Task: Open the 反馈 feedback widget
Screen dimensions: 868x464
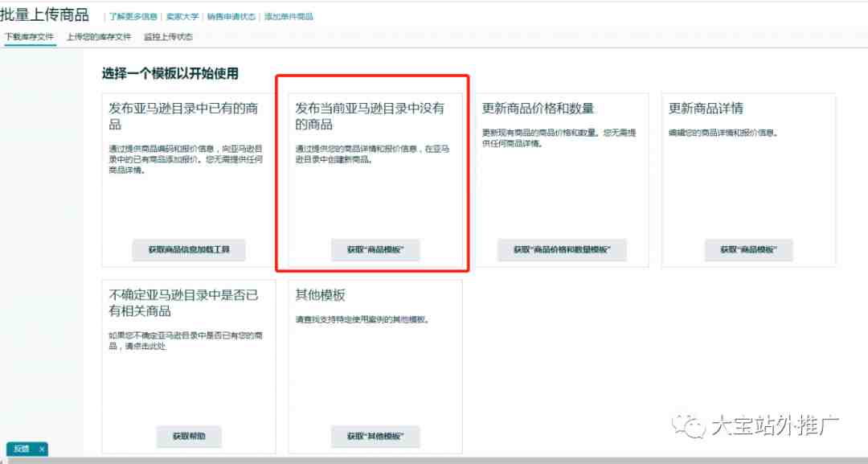Action: point(22,449)
